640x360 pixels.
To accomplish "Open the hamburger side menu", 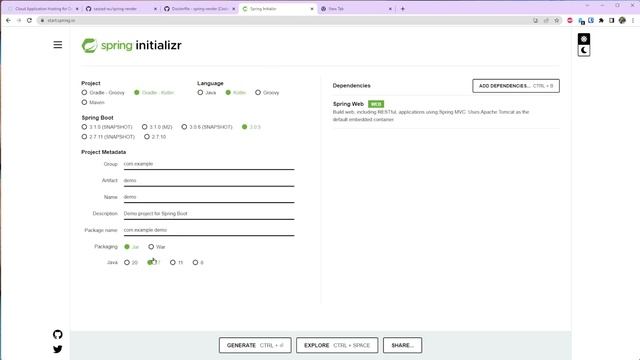I will click(x=58, y=44).
